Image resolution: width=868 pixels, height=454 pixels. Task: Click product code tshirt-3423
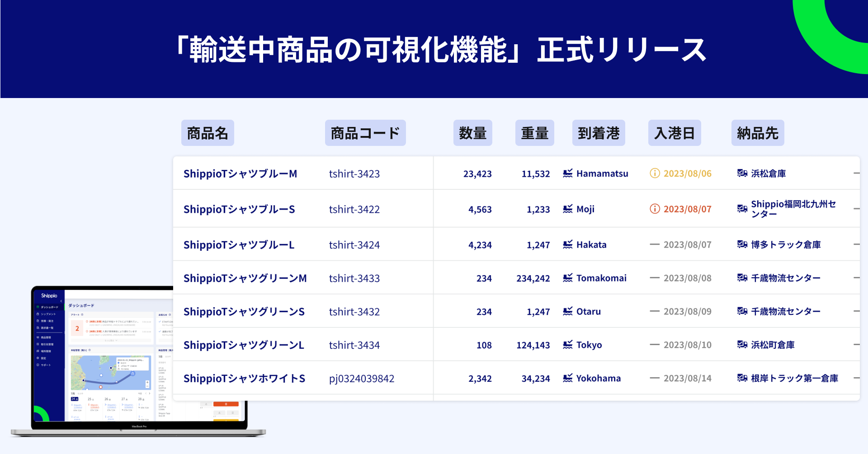(354, 174)
